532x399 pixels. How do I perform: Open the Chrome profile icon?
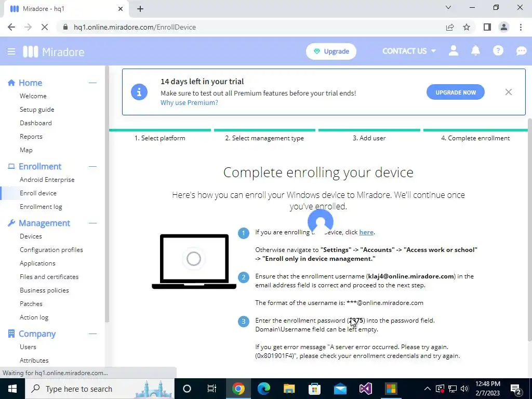pos(504,27)
